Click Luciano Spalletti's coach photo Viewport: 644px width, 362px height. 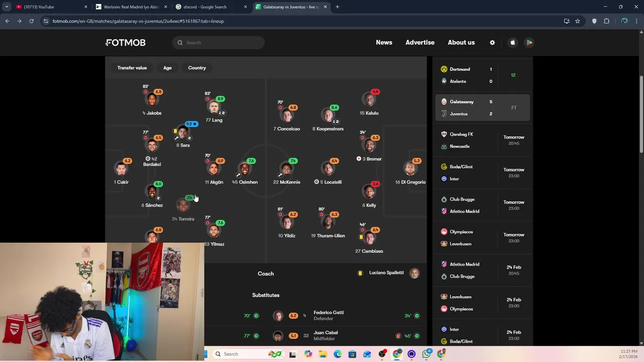(x=414, y=273)
